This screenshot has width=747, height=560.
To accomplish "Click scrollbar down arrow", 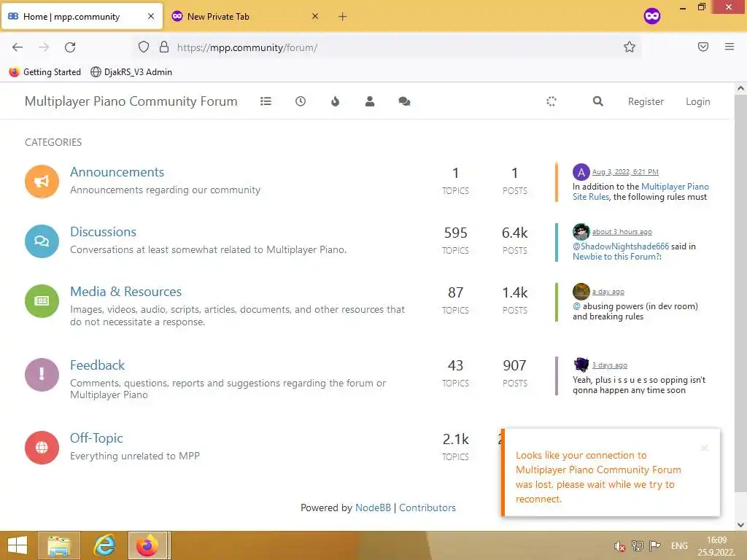I will pyautogui.click(x=740, y=525).
